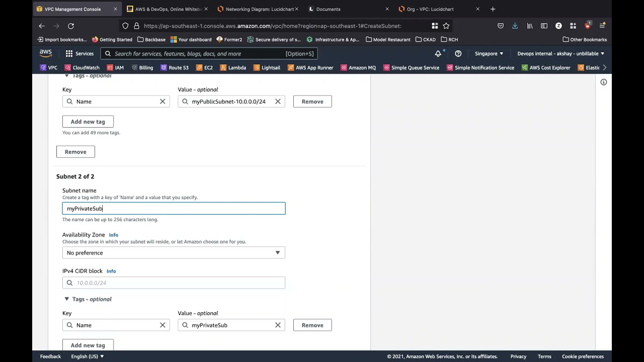Open AWS App Runner shortcut
The height and width of the screenshot is (362, 644).
pyautogui.click(x=310, y=67)
